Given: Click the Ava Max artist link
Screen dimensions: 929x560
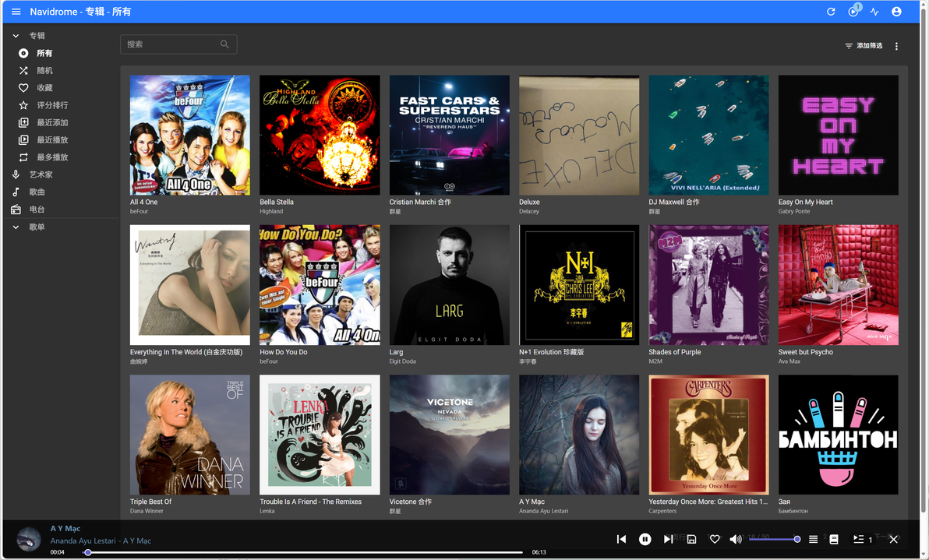Looking at the screenshot, I should (789, 361).
